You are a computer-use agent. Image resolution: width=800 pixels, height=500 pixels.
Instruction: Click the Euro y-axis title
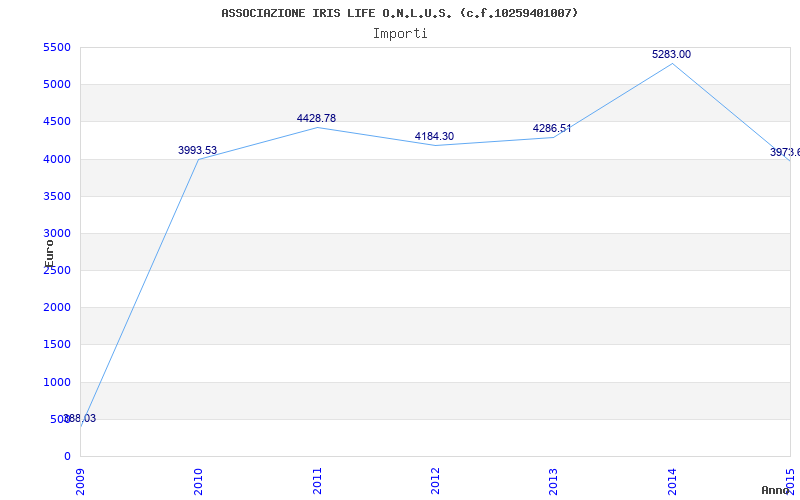click(x=49, y=253)
